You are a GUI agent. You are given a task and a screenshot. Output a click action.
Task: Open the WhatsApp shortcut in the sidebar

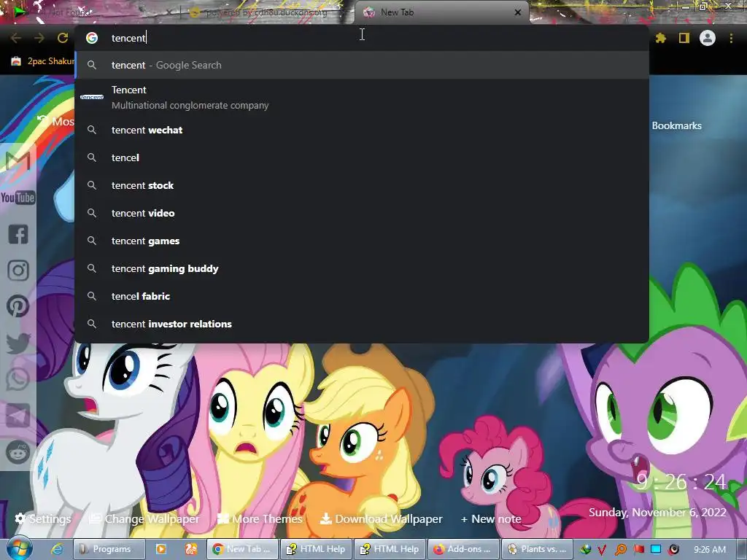pos(18,379)
